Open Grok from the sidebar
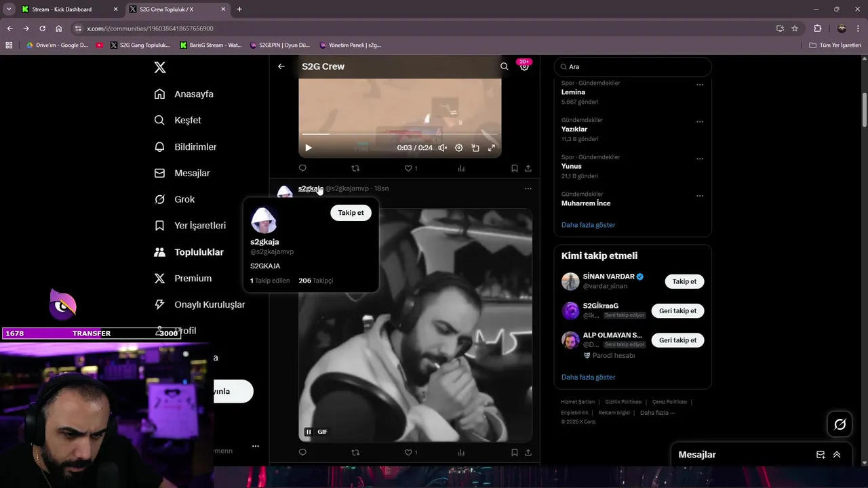 click(174, 199)
